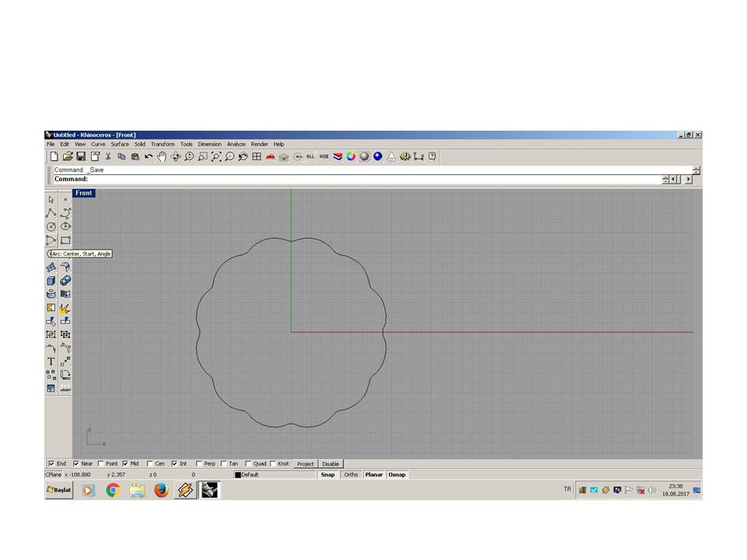
Task: Select the Pan hand tool
Action: (162, 156)
